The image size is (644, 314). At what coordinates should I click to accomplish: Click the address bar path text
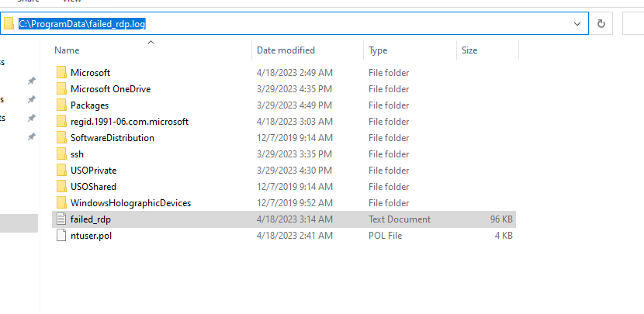(82, 24)
